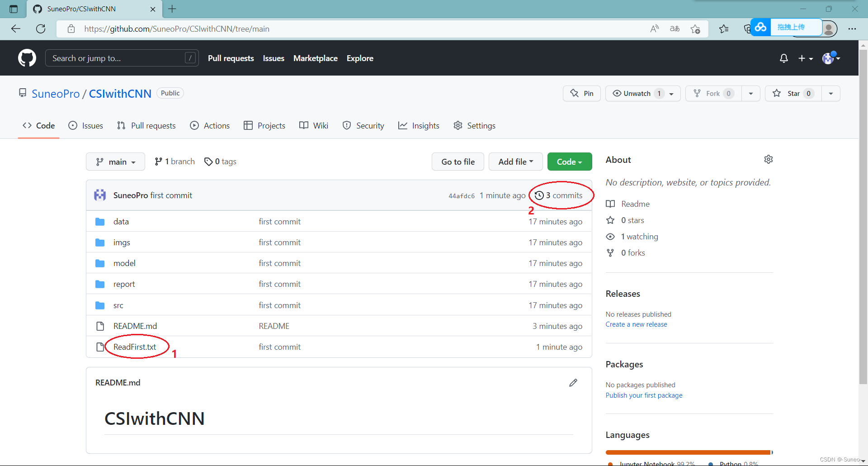Click the browser address bar URL
The height and width of the screenshot is (466, 868).
tap(177, 29)
